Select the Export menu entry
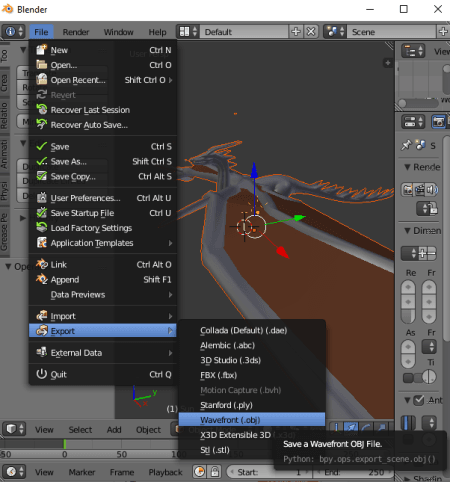The image size is (450, 482). click(x=103, y=331)
